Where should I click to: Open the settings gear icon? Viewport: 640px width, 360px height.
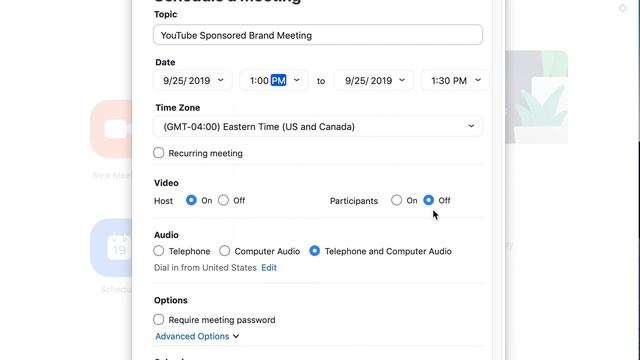pyautogui.click(x=622, y=8)
